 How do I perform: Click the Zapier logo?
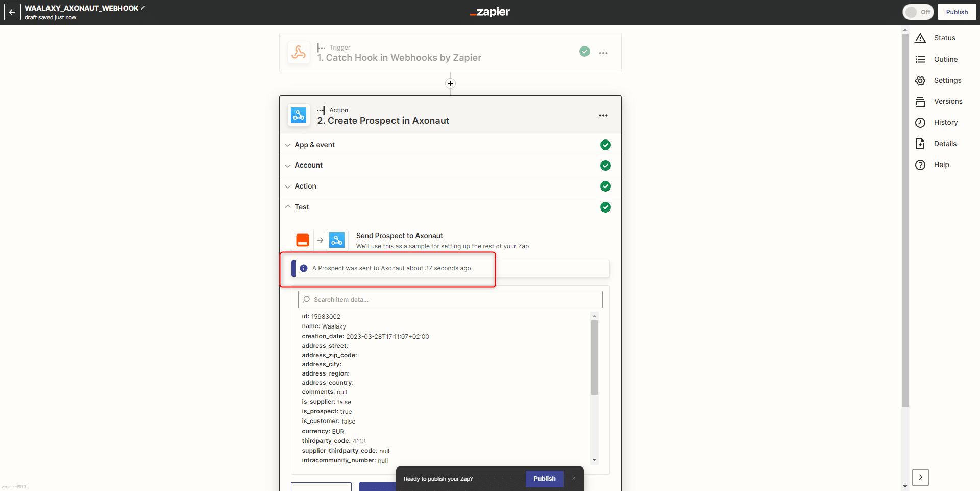click(490, 12)
